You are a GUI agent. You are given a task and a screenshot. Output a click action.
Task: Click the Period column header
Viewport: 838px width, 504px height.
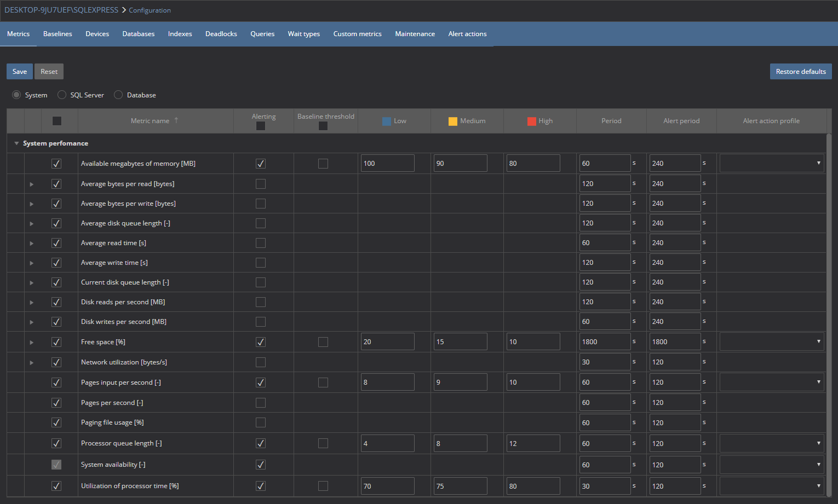pyautogui.click(x=611, y=121)
